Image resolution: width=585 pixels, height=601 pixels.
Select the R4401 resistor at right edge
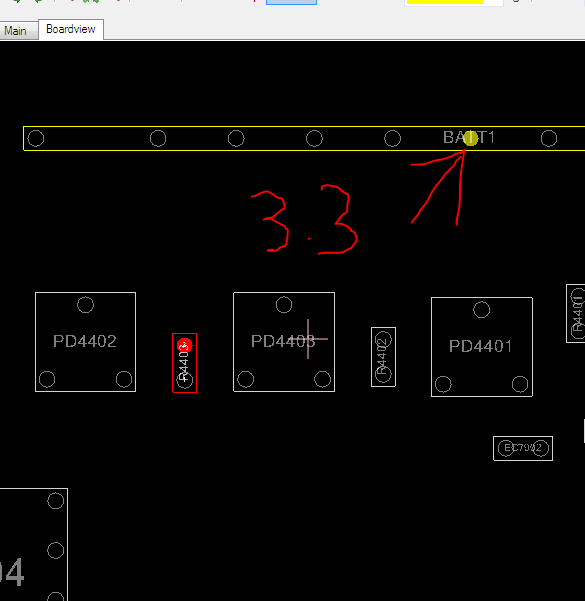576,314
